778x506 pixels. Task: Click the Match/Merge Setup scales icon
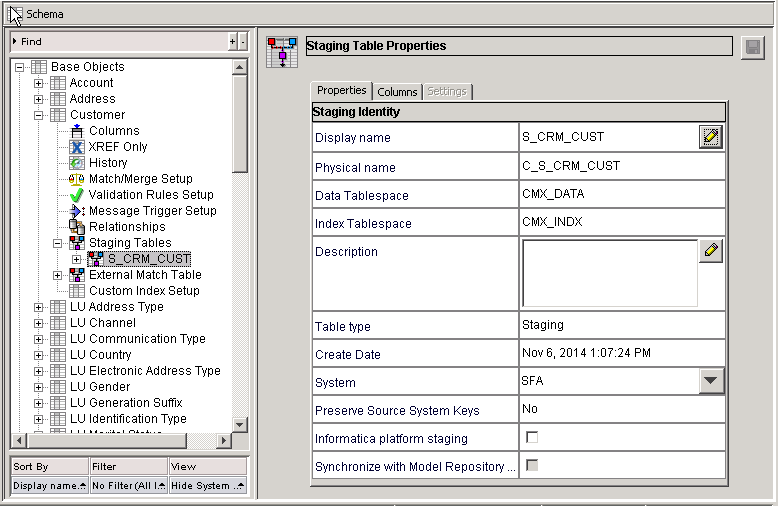pos(77,179)
